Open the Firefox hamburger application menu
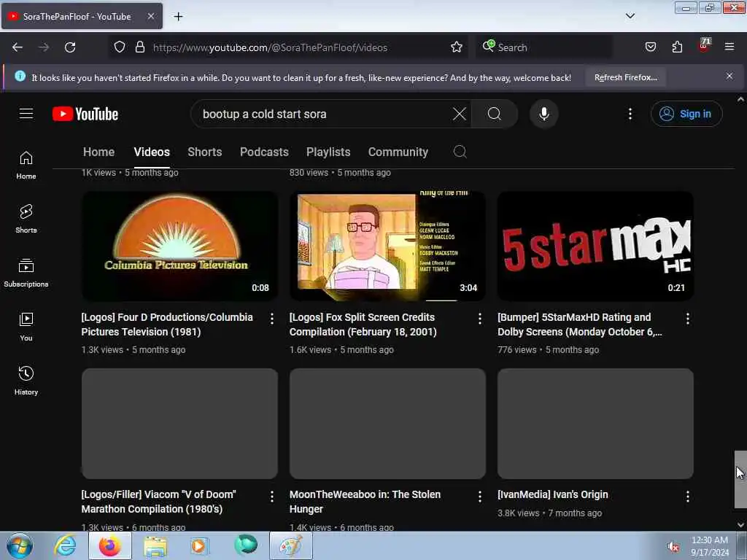This screenshot has width=747, height=560. 729,47
